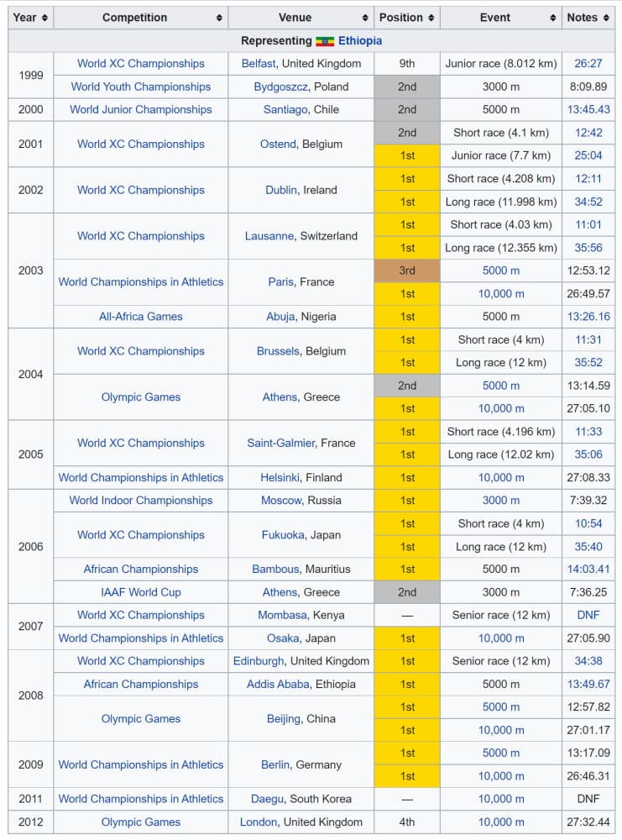Open London venue link
This screenshot has width=622, height=840.
tap(259, 822)
